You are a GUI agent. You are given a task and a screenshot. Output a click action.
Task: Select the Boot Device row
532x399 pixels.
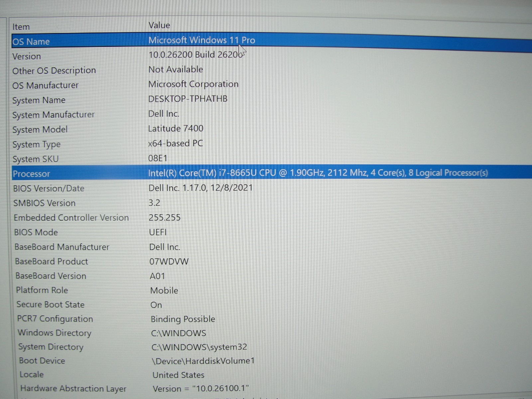click(42, 361)
